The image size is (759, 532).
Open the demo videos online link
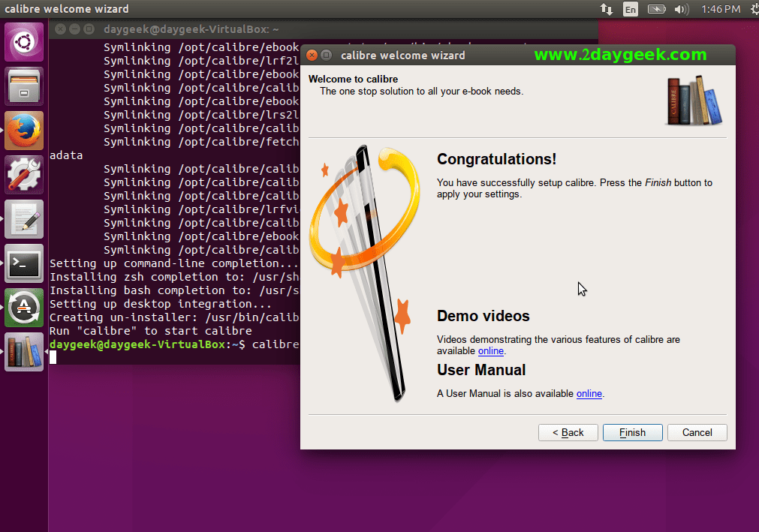[x=491, y=351]
